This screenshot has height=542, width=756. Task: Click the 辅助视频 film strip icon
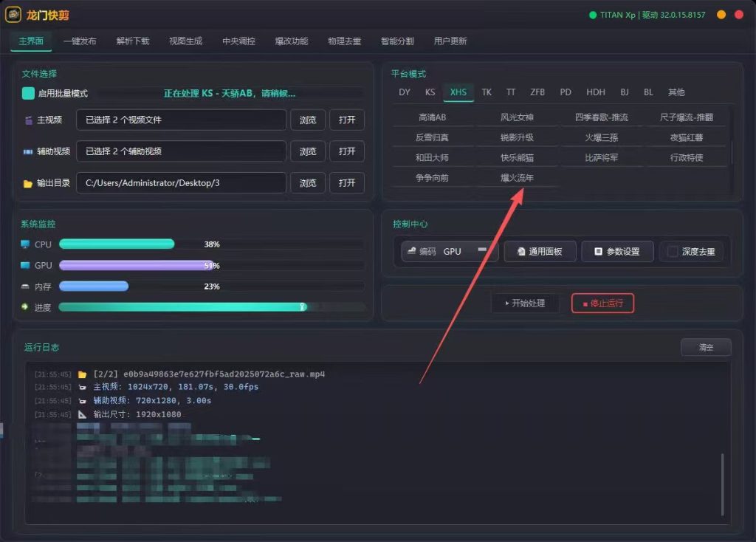[28, 152]
